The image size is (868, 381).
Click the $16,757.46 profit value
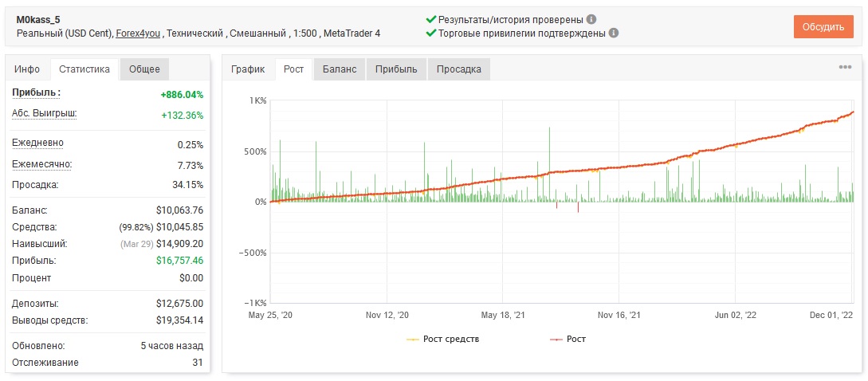click(180, 261)
